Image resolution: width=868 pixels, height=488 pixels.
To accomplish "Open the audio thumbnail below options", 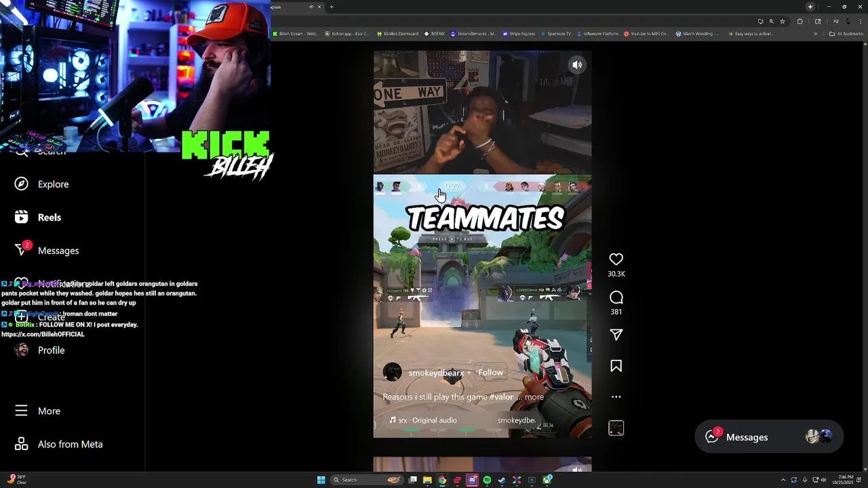I will click(x=616, y=428).
